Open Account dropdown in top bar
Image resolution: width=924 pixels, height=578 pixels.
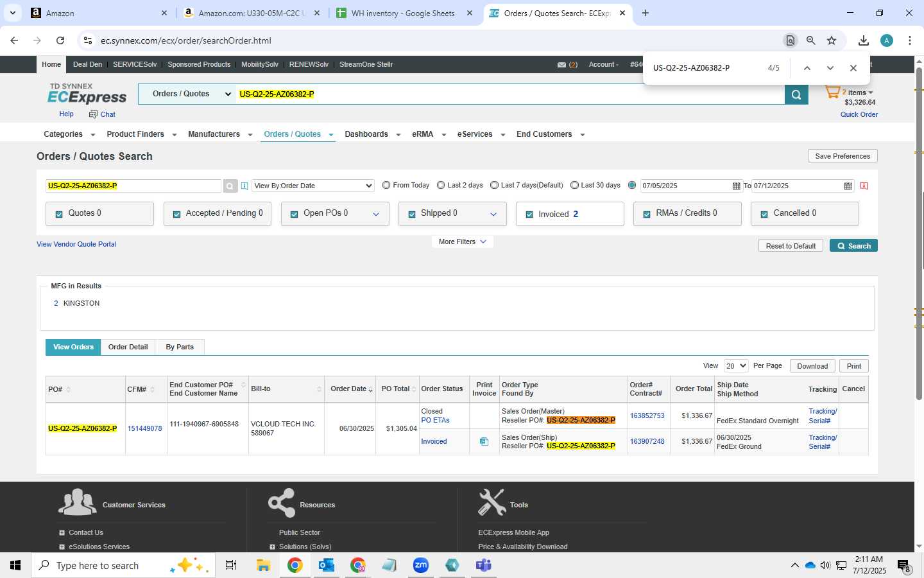[x=604, y=65]
